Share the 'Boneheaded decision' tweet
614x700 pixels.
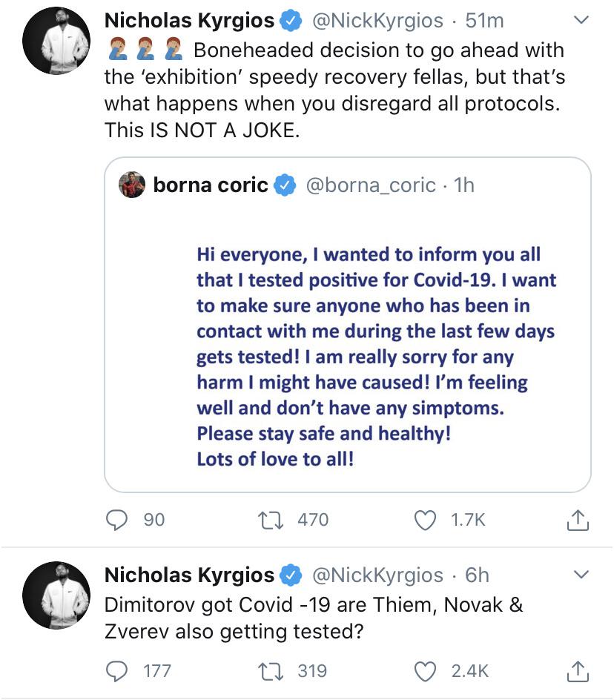[578, 521]
